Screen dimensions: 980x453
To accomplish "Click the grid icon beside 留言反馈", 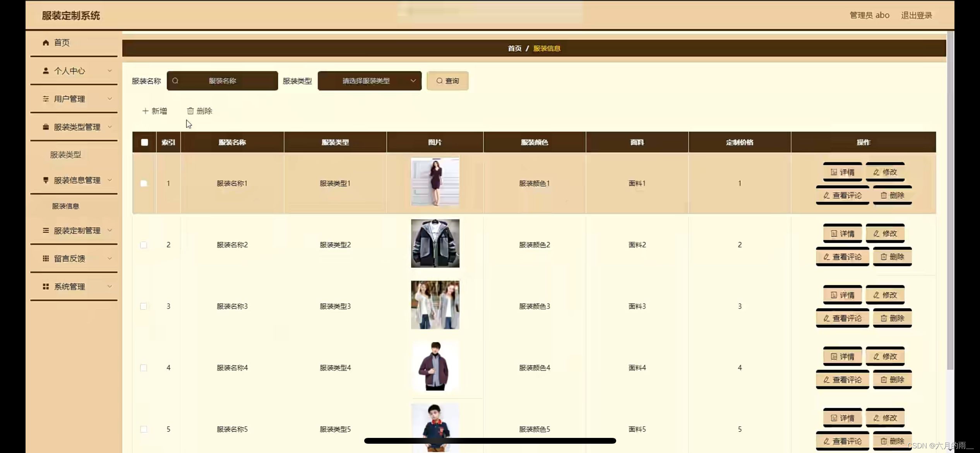I will [46, 258].
